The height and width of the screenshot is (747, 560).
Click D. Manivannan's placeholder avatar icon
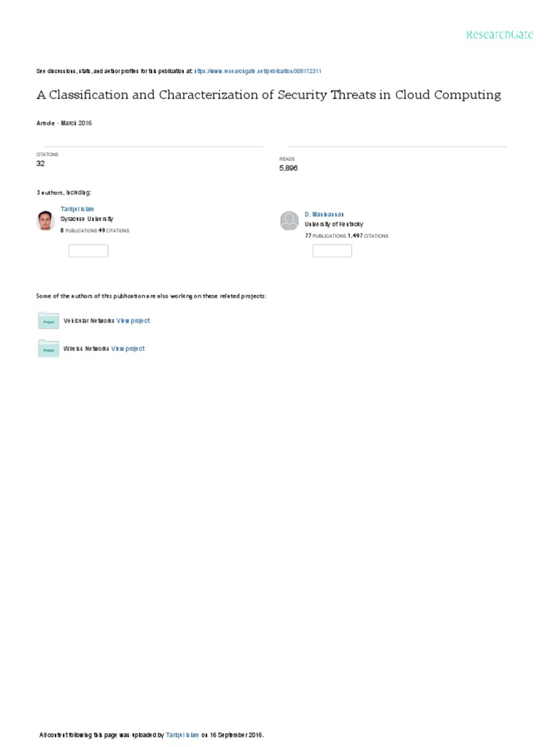(289, 221)
